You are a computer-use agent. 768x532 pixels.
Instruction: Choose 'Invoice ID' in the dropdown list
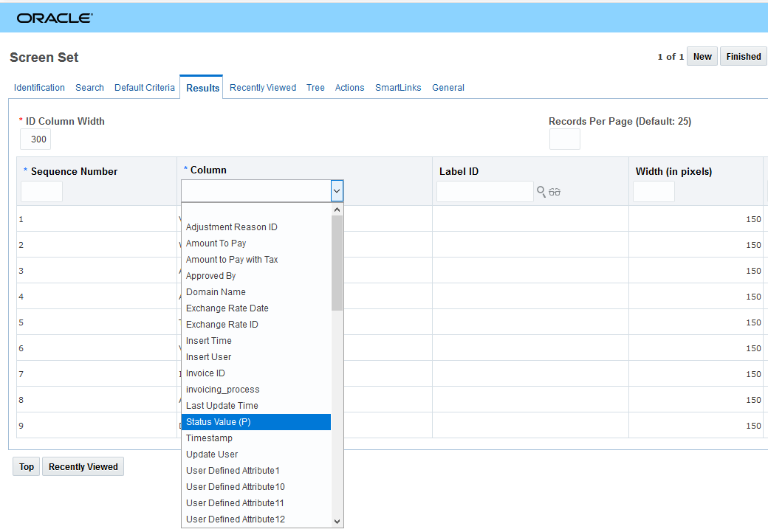[205, 373]
